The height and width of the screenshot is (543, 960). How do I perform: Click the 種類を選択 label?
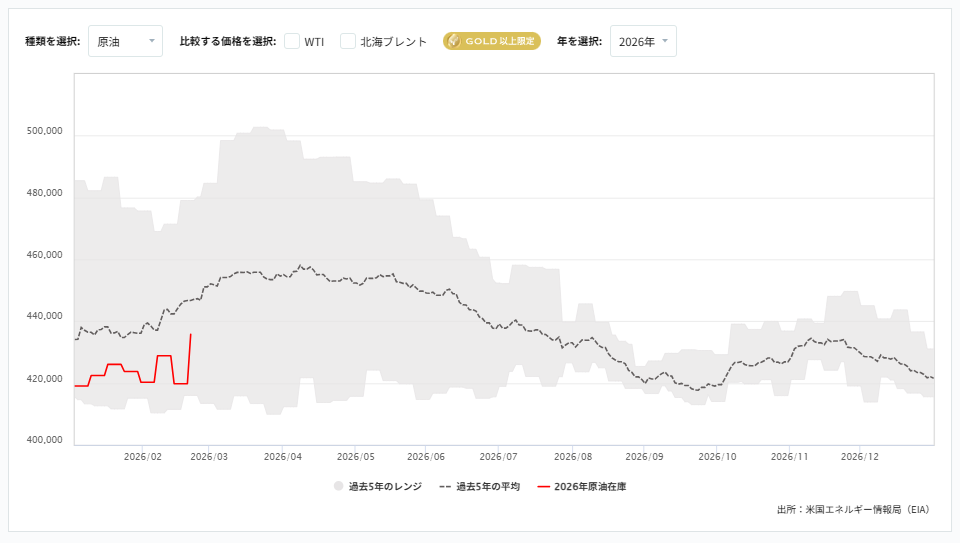[x=53, y=41]
